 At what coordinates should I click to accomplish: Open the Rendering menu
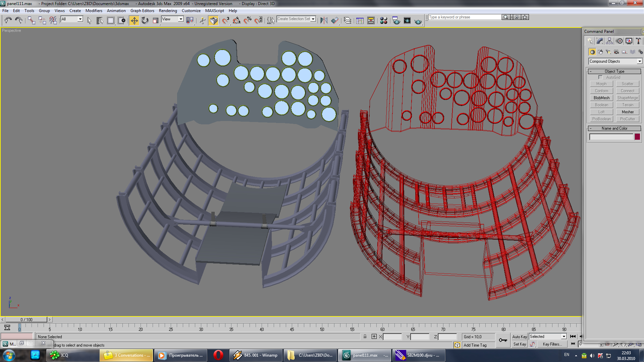tap(168, 11)
